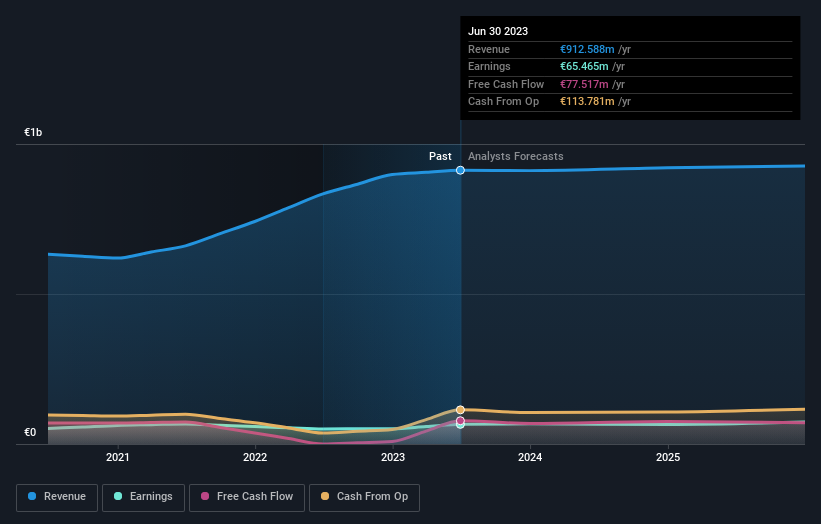Select the Revenue data point on Jun 30 2023
This screenshot has height=524, width=821.
point(460,170)
